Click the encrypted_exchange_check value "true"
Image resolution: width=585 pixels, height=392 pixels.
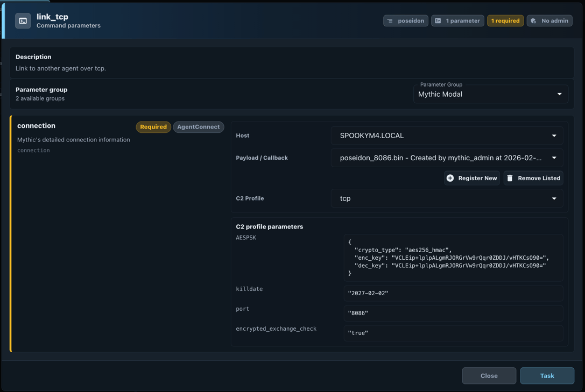[453, 333]
